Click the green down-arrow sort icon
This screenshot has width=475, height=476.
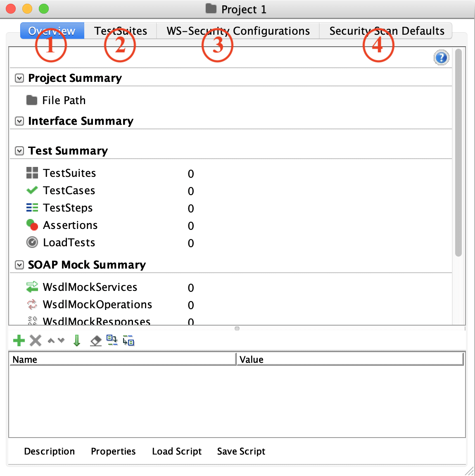[x=77, y=340]
